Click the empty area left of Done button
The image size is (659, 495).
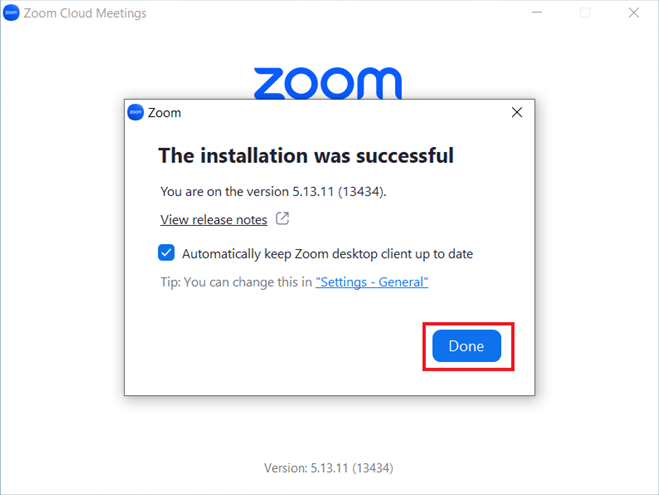coord(273,346)
